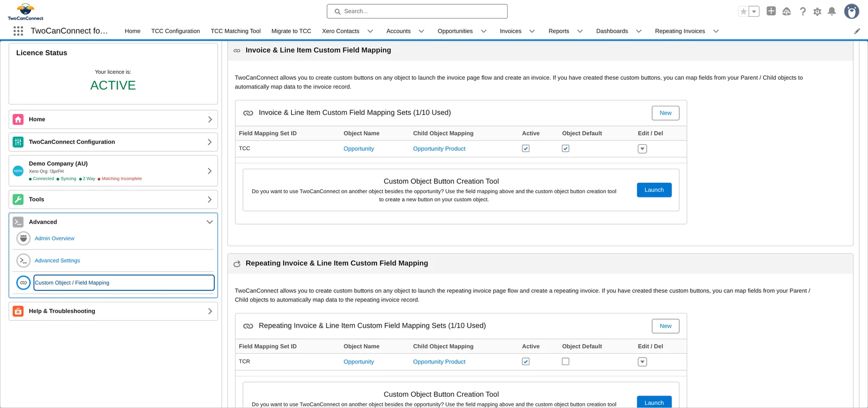The image size is (868, 408).
Task: Click the Admin Overview icon
Action: 23,238
